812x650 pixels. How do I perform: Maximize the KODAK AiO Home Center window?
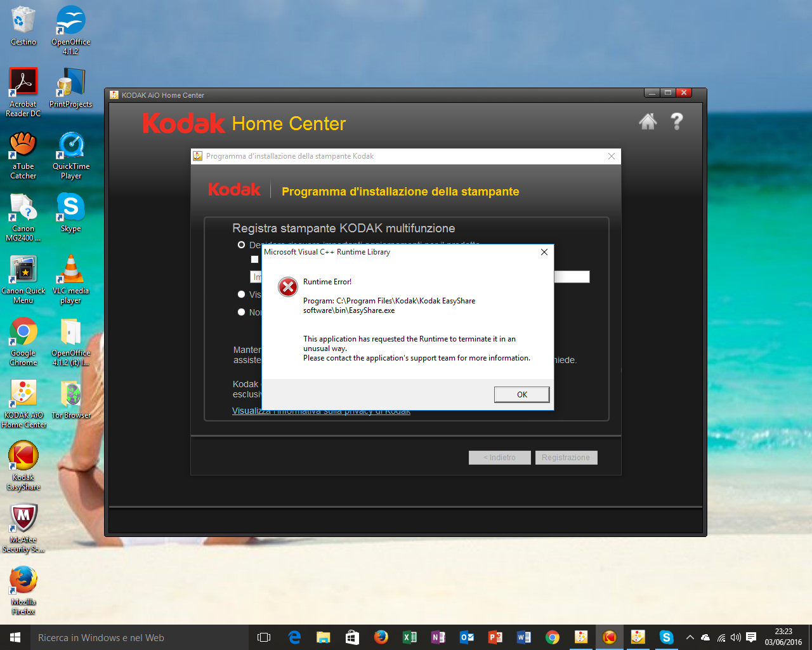(x=667, y=93)
